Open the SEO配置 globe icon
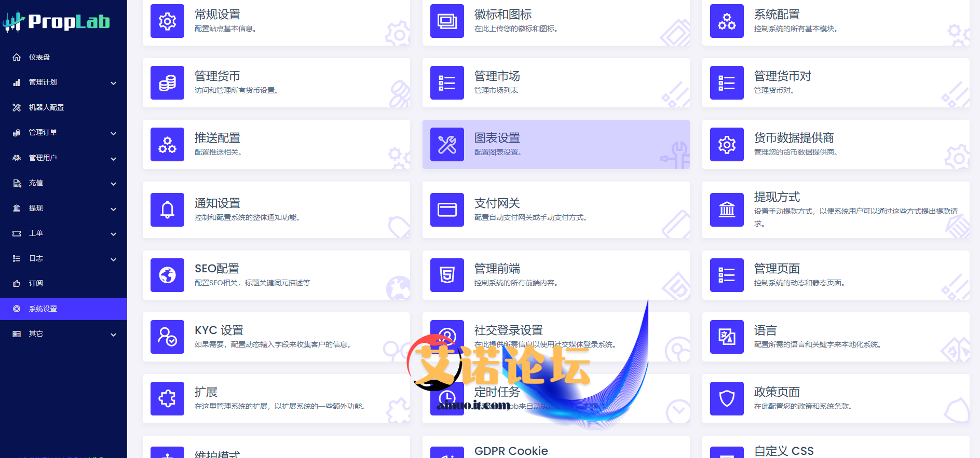980x458 pixels. click(x=167, y=275)
